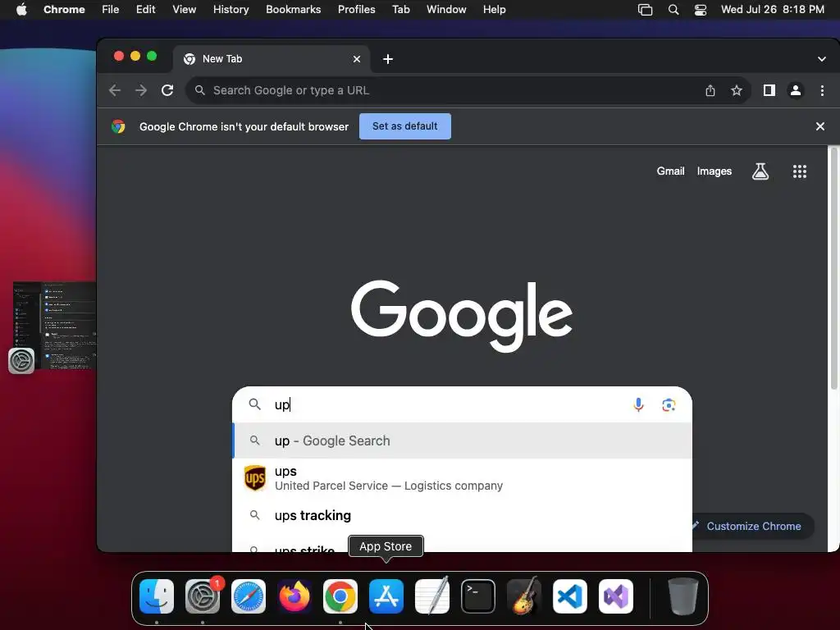Expand the tab search dropdown chevron

point(821,59)
